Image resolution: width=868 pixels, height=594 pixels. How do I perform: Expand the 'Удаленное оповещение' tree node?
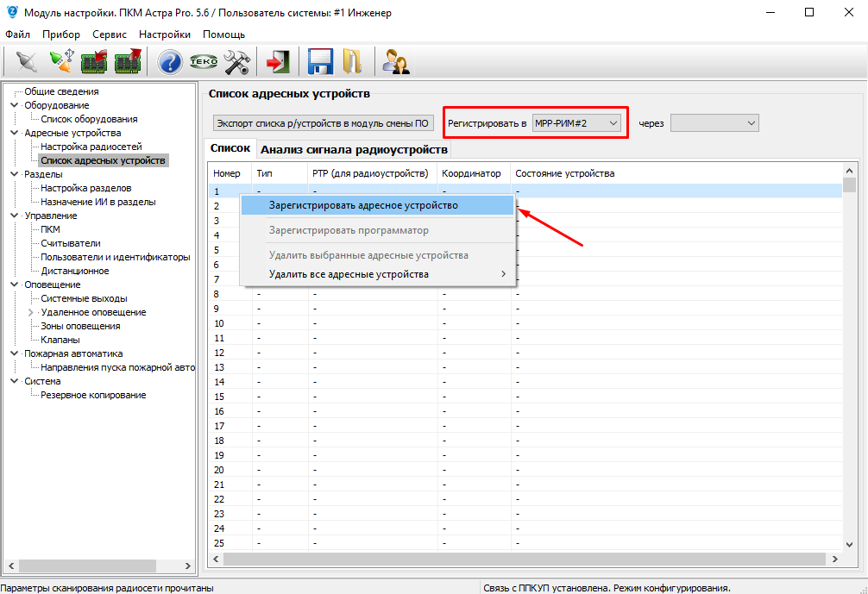[31, 312]
